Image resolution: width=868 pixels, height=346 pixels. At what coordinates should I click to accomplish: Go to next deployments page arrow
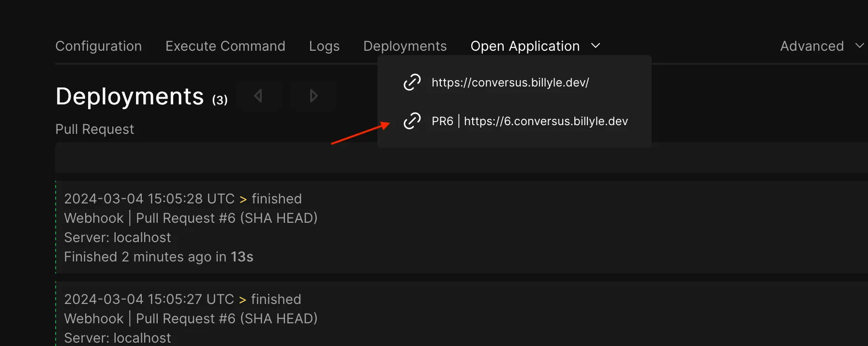pos(314,96)
